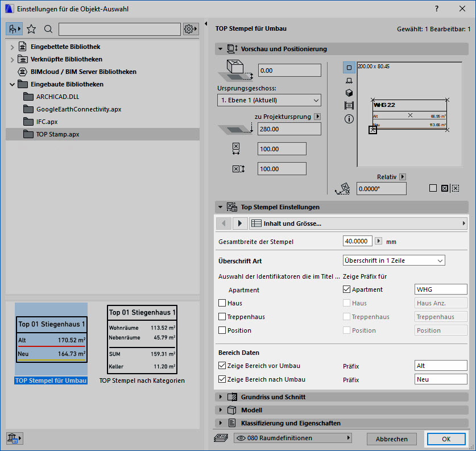Viewport: 476px width, 451px height.
Task: Toggle mirrored symbol icon
Action: (x=445, y=188)
